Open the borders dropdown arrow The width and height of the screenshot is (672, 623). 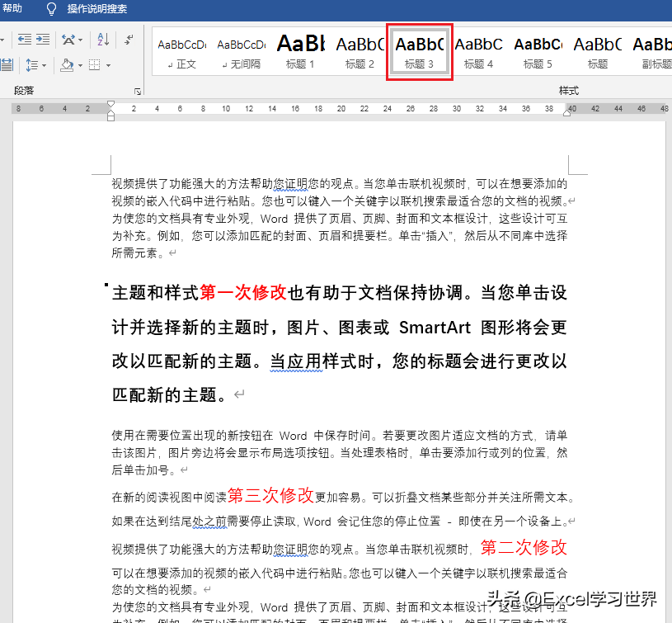109,66
